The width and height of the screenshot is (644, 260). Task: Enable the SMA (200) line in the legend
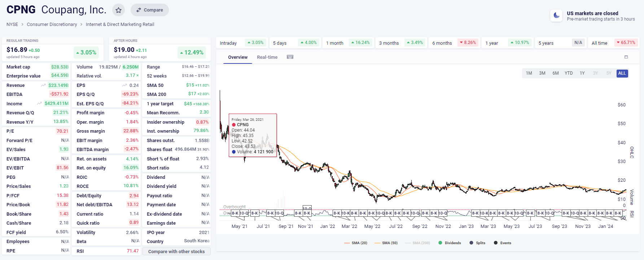[x=417, y=243]
